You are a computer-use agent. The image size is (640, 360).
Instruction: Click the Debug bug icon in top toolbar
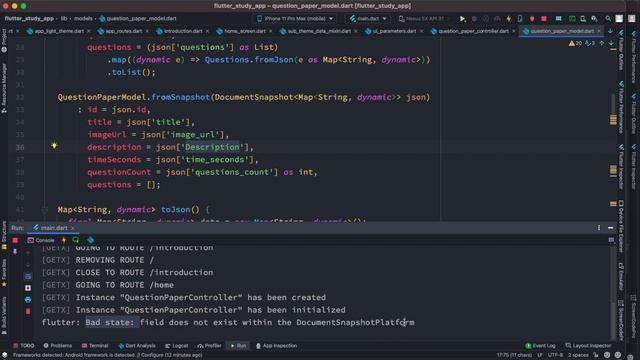(x=474, y=19)
